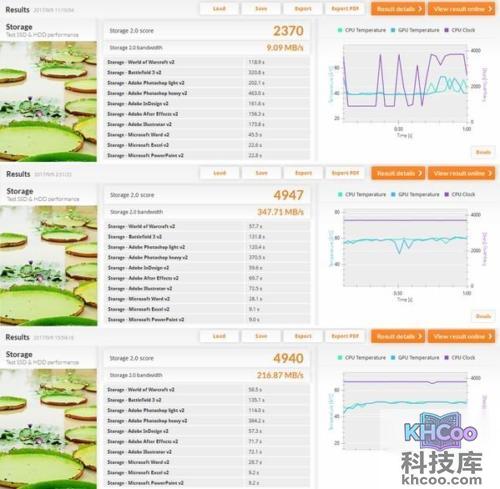Click Export above the 2370 storage score

303,9
